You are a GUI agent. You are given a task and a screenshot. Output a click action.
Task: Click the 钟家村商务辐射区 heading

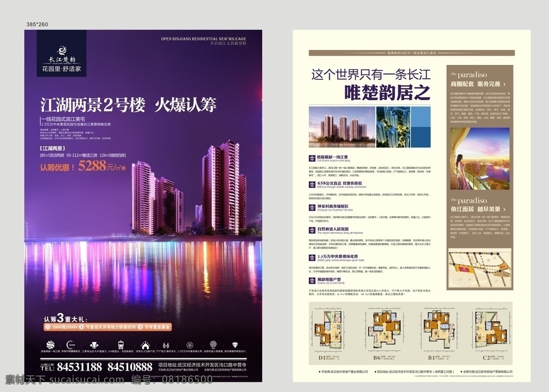click(x=333, y=206)
